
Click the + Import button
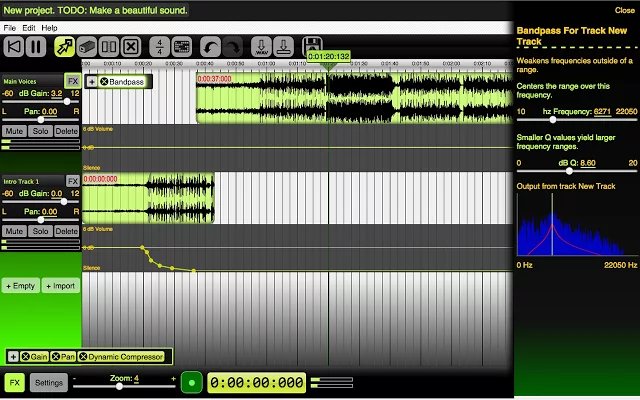(x=60, y=286)
